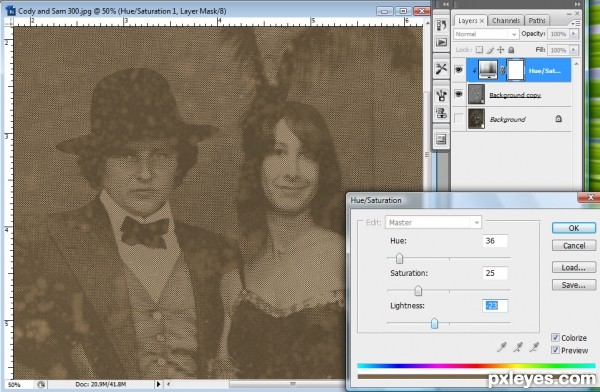Select the white layer mask thumbnail
The height and width of the screenshot is (392, 600).
pos(515,70)
